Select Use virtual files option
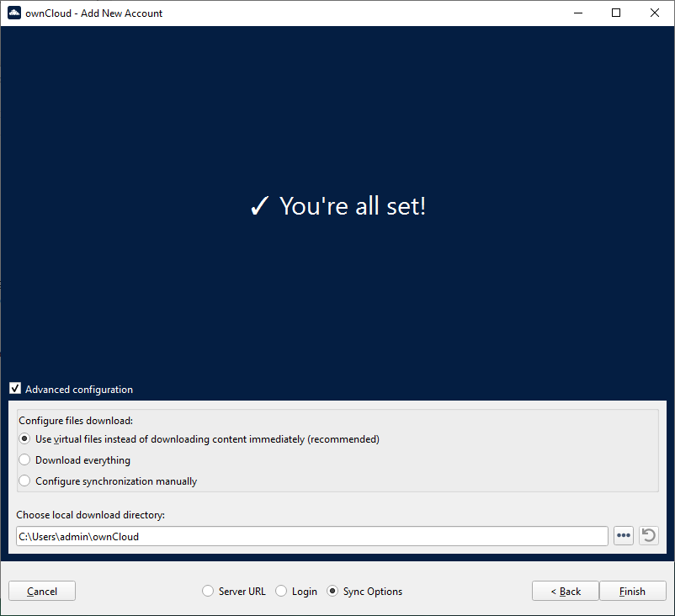Viewport: 675px width, 616px height. [24, 438]
